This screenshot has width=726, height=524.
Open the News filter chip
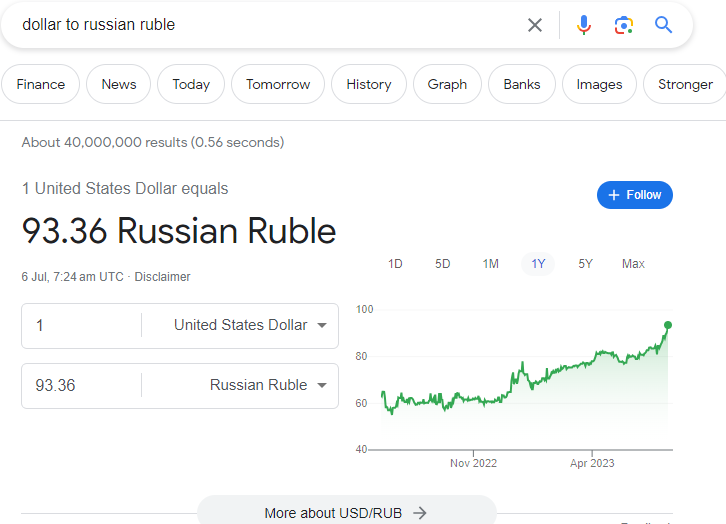tap(118, 84)
